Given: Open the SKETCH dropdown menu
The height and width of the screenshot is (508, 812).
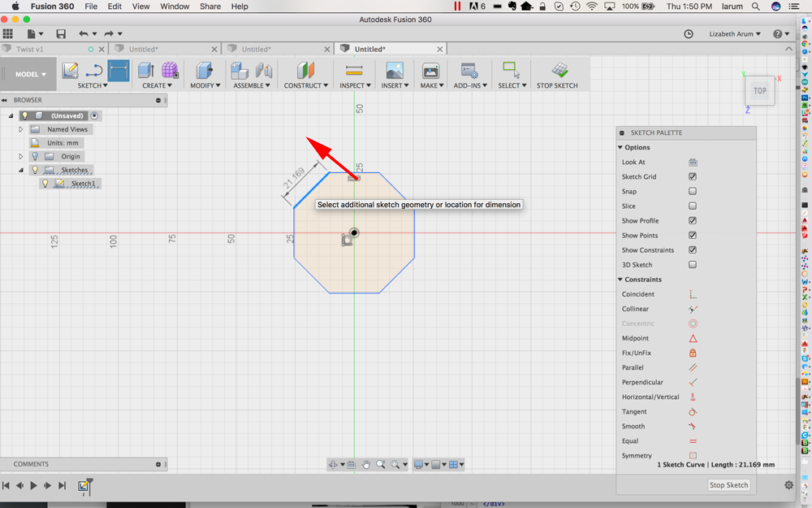Looking at the screenshot, I should click(x=93, y=85).
